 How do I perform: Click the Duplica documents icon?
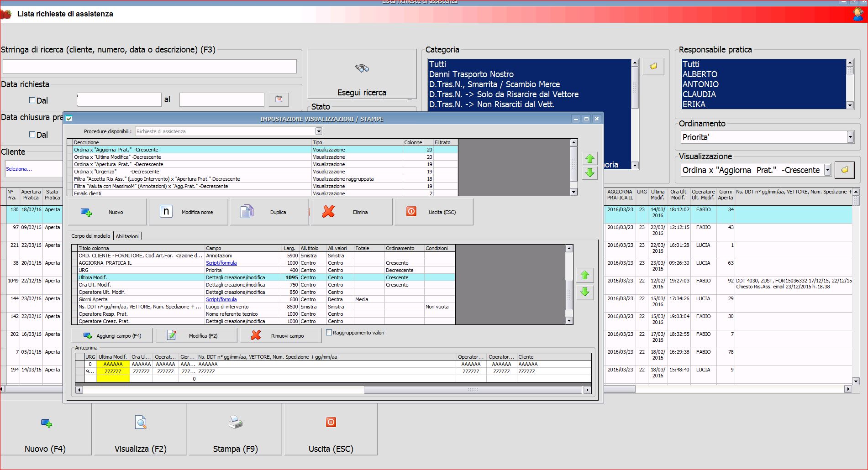click(x=247, y=212)
